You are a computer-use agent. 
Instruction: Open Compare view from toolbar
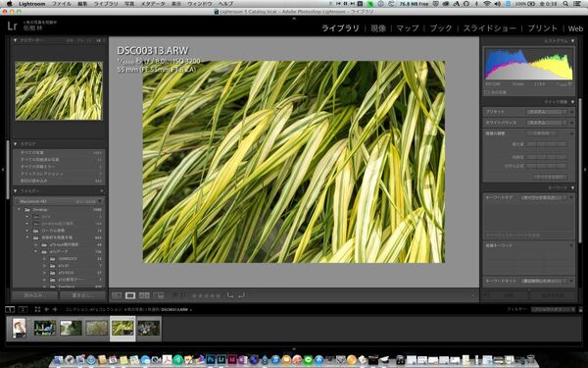(x=144, y=295)
